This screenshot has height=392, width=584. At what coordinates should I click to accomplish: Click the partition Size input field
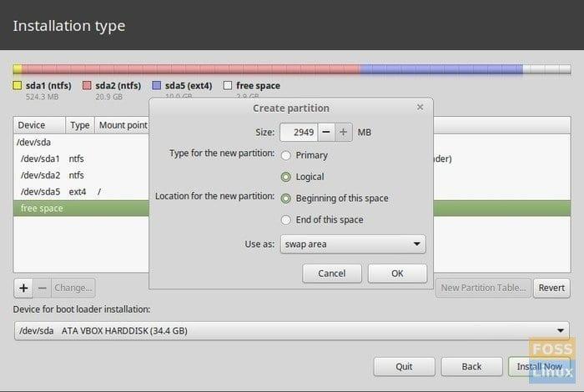click(x=298, y=132)
